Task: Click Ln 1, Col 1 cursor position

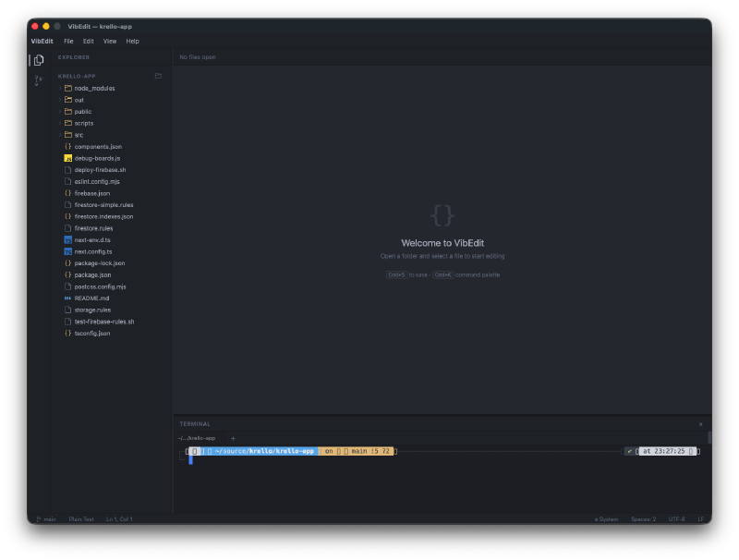Action: click(119, 519)
